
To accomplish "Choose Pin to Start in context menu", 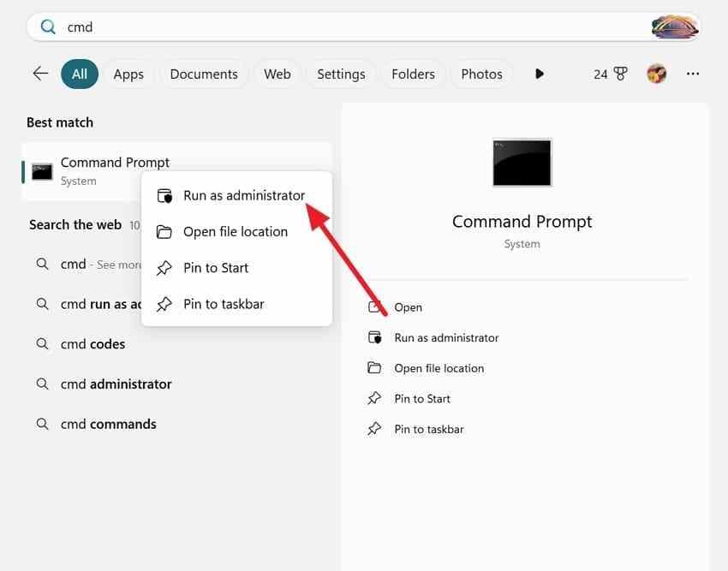I will click(236, 268).
